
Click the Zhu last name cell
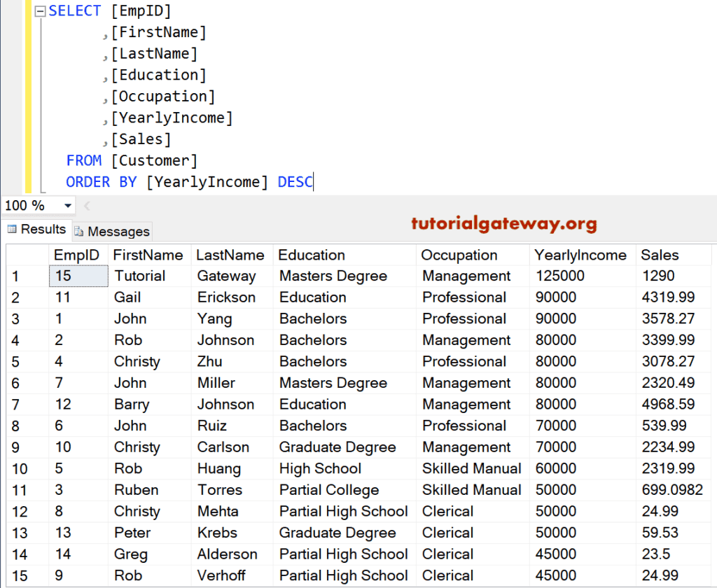(x=232, y=362)
